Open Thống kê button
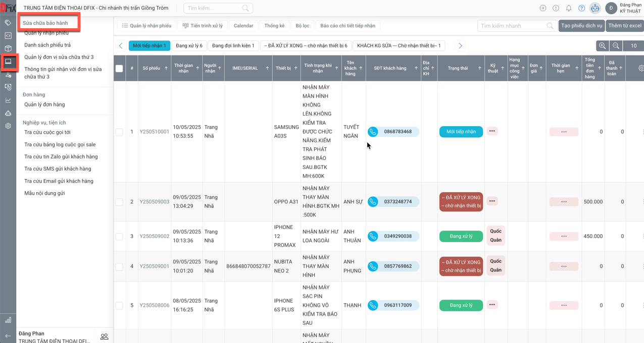 click(x=274, y=26)
